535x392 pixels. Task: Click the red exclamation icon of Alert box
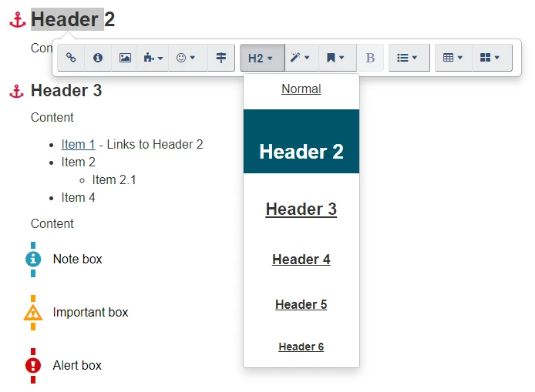coord(33,365)
